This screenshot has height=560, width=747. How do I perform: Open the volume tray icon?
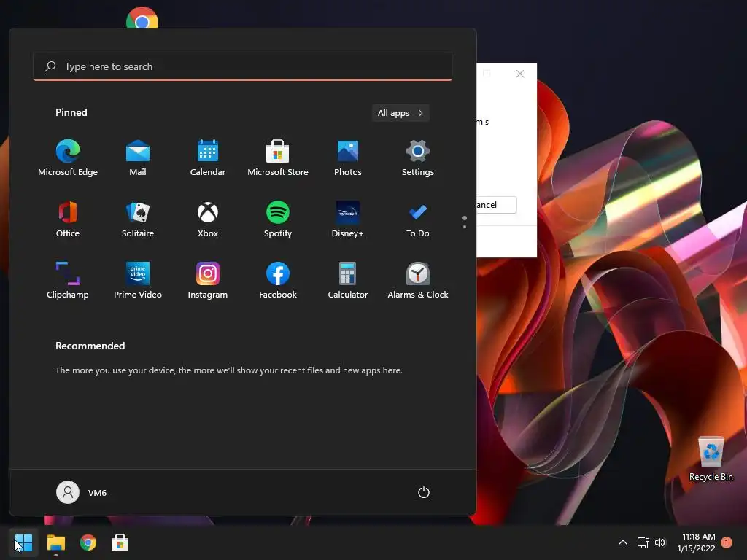pyautogui.click(x=659, y=542)
